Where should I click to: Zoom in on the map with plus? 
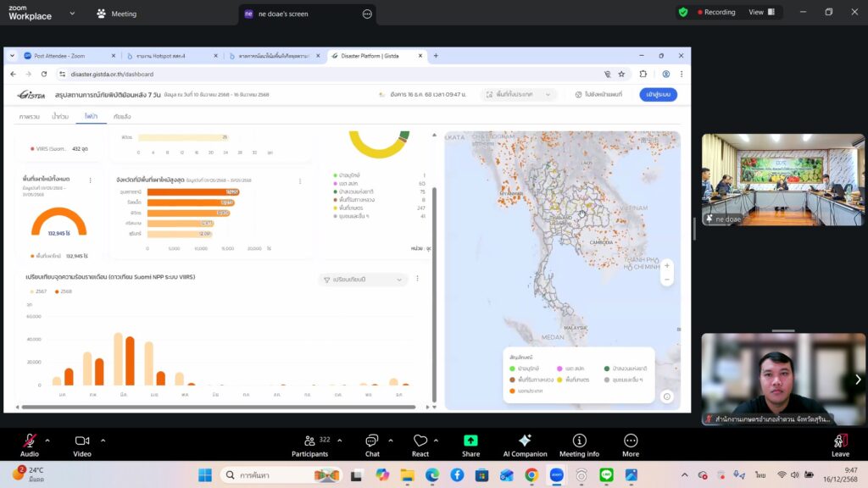pos(667,265)
